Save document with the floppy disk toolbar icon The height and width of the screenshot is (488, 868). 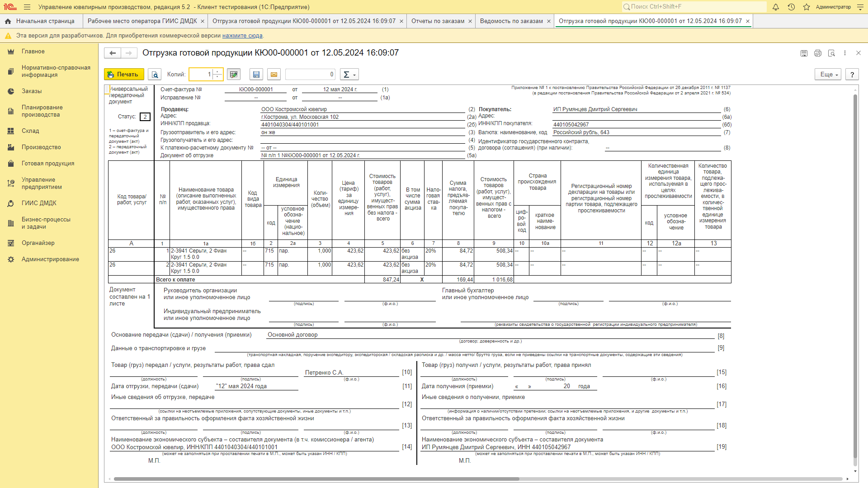point(256,75)
